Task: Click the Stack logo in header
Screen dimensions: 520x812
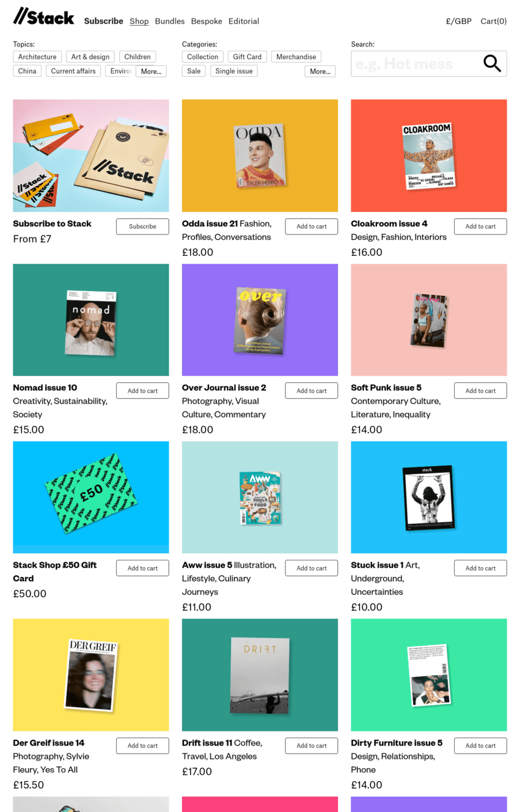Action: point(43,16)
